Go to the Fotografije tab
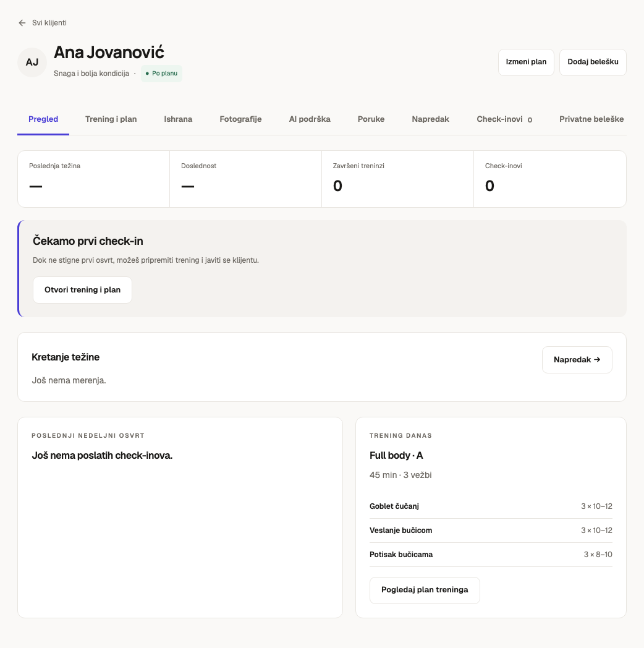 pos(240,119)
